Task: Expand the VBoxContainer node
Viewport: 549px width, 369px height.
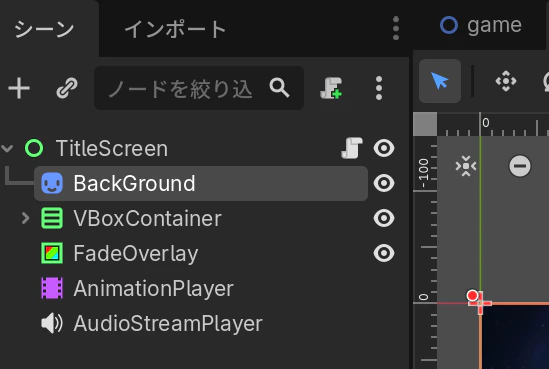Action: (25, 218)
